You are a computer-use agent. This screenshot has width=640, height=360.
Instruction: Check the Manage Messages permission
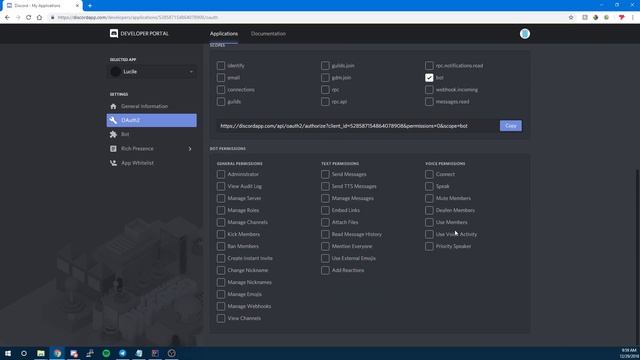[325, 198]
